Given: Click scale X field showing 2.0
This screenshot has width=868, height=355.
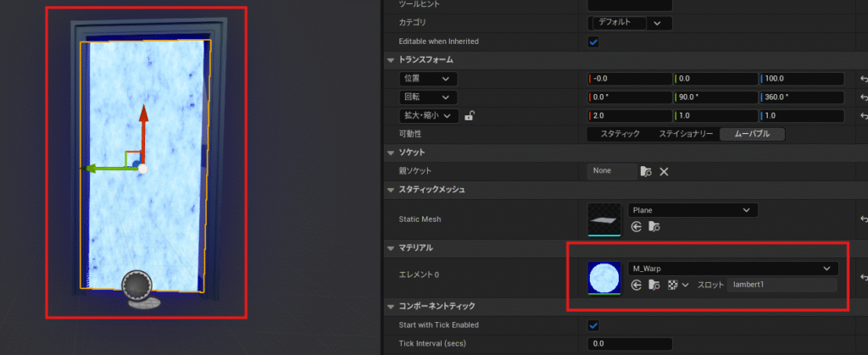Looking at the screenshot, I should point(630,116).
